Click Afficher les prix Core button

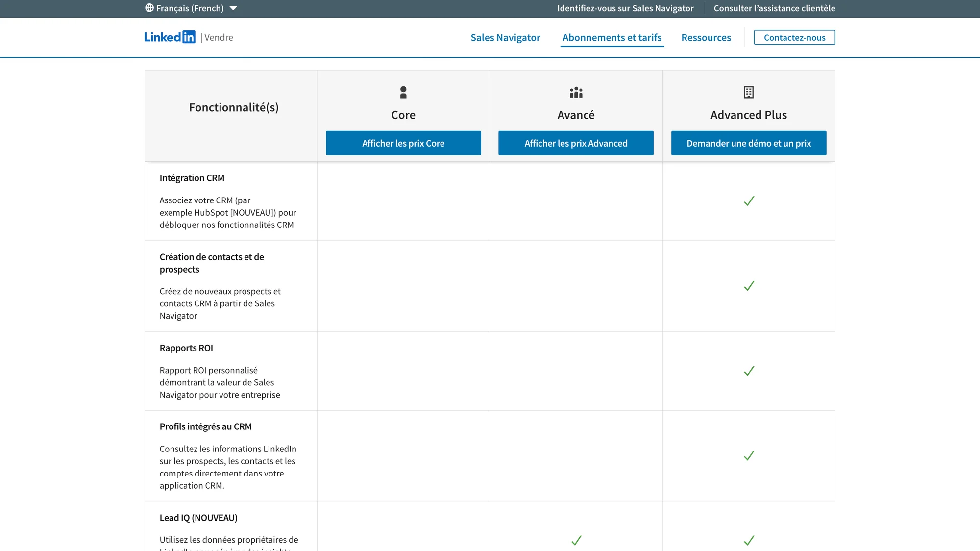point(403,143)
